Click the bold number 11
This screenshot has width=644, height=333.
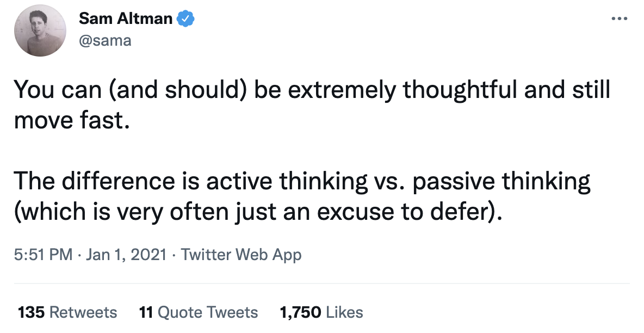click(146, 312)
